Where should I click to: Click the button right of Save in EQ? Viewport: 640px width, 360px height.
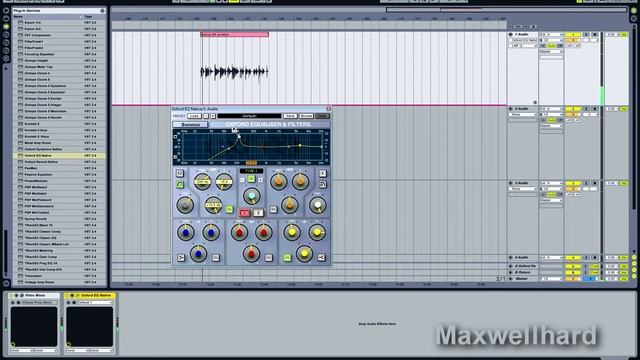pyautogui.click(x=306, y=116)
